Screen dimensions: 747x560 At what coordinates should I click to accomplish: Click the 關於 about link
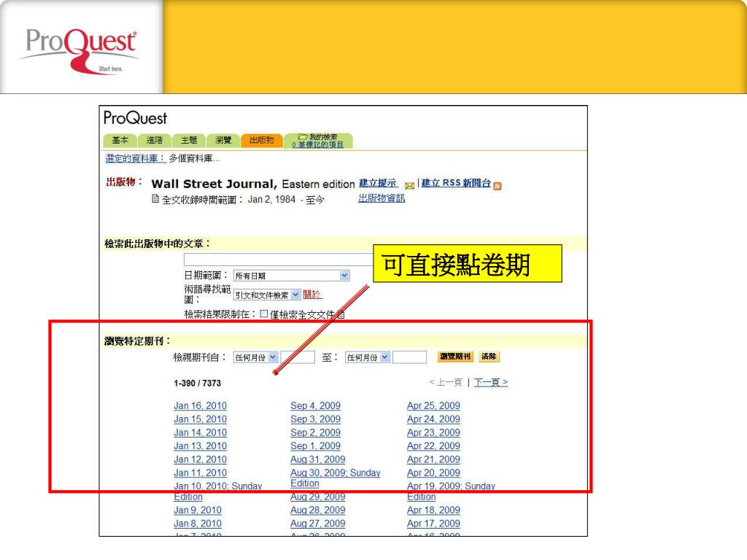(312, 295)
